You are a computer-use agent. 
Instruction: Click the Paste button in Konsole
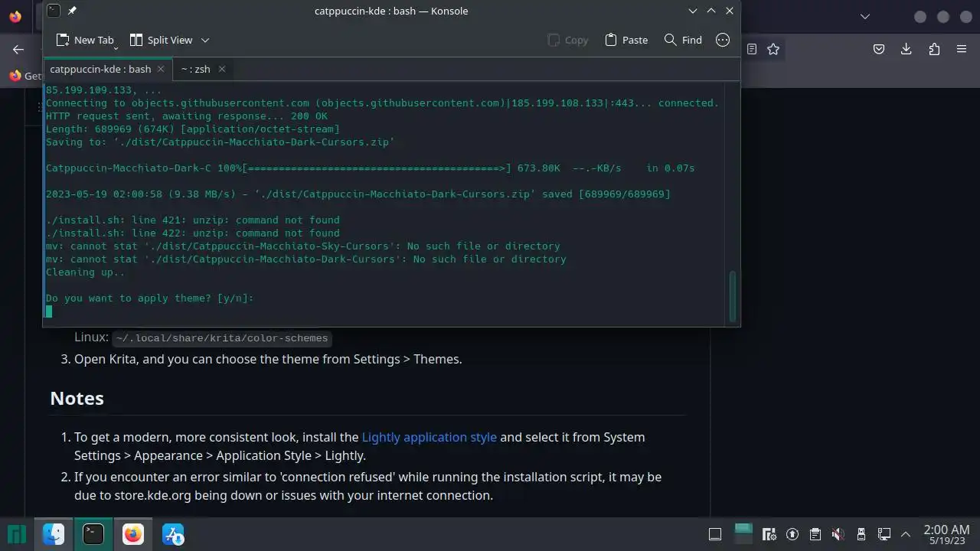(x=626, y=40)
